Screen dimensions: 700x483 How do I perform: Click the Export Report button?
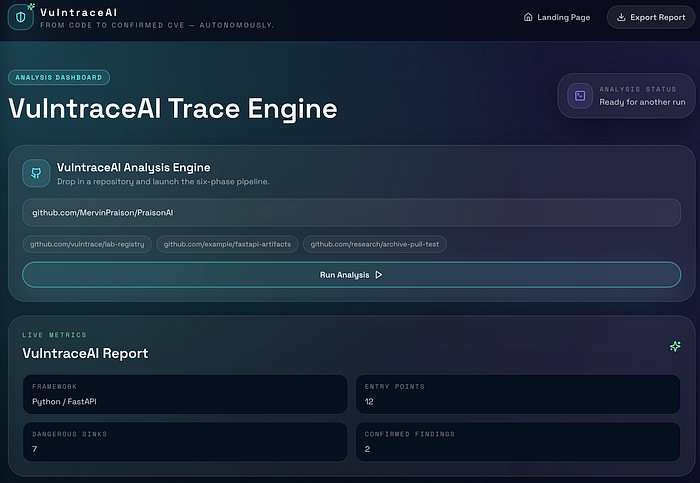pyautogui.click(x=650, y=17)
